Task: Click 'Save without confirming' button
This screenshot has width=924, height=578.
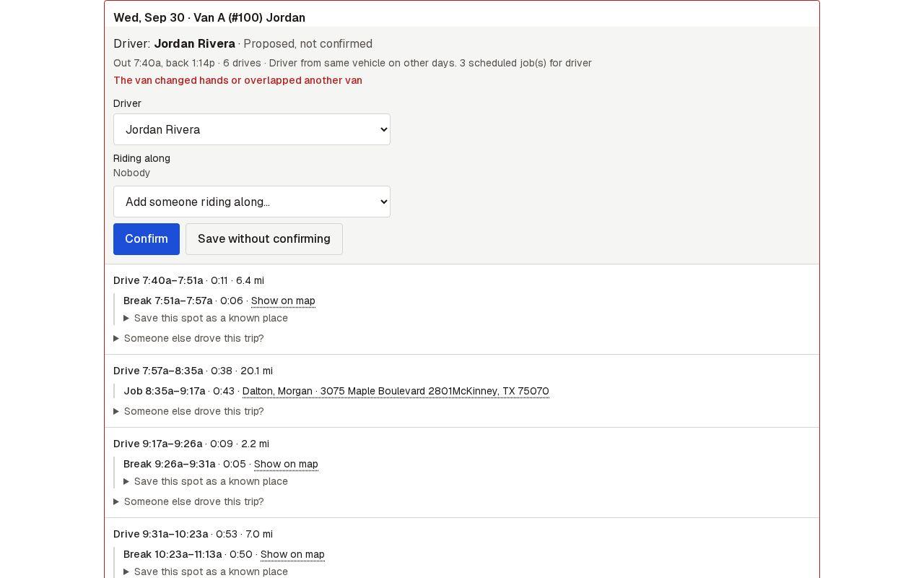Action: pos(264,239)
